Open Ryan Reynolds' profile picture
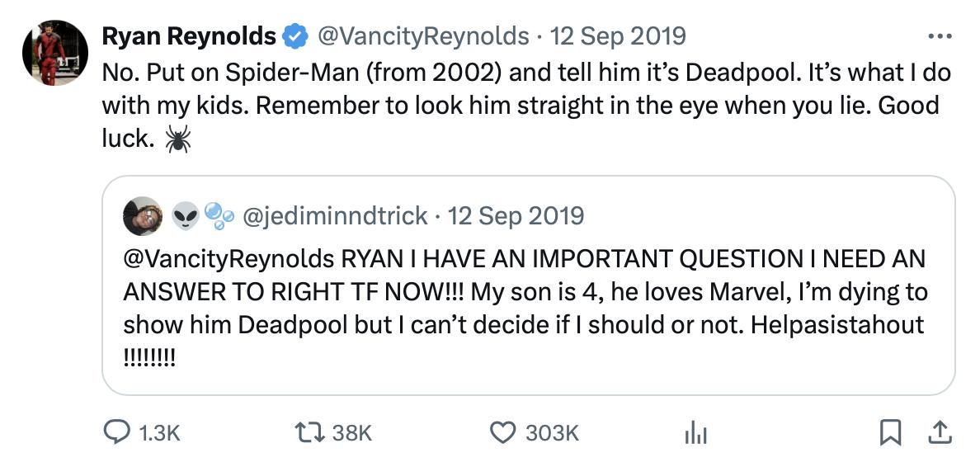 pos(54,54)
